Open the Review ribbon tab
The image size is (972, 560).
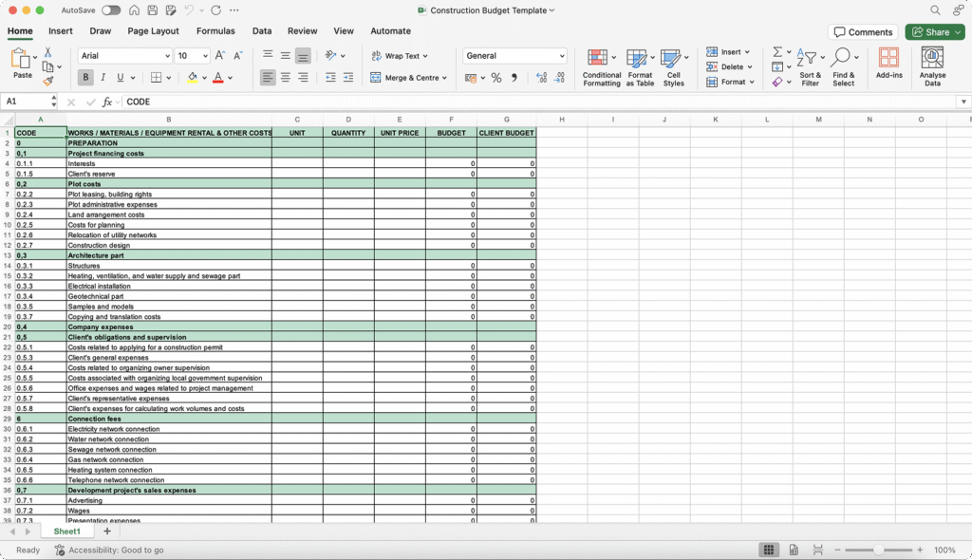[302, 30]
